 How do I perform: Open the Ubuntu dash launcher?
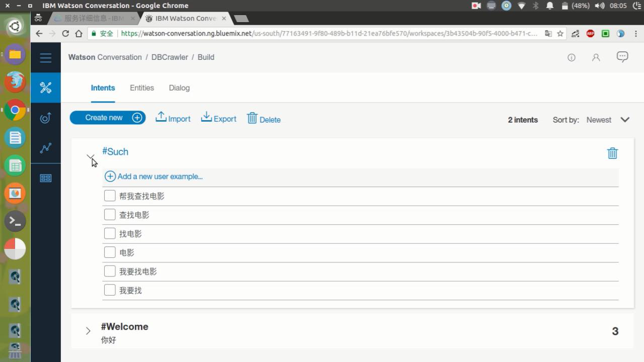(x=15, y=26)
